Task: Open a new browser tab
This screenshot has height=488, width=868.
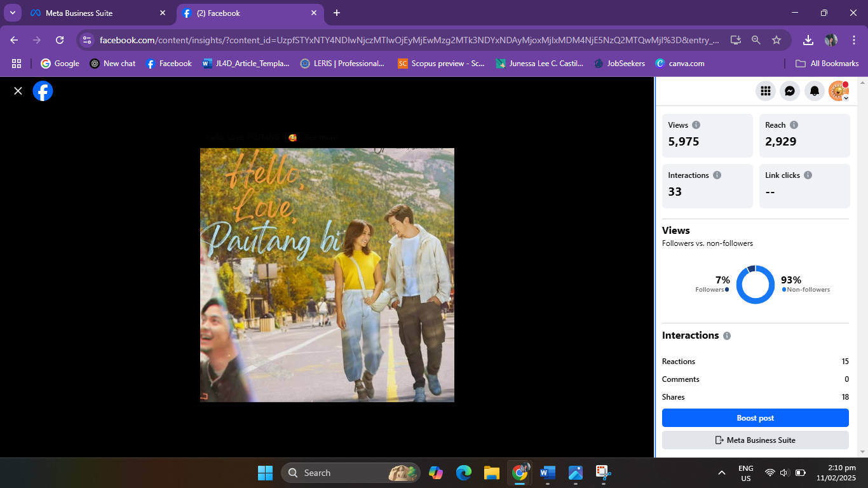Action: [337, 13]
